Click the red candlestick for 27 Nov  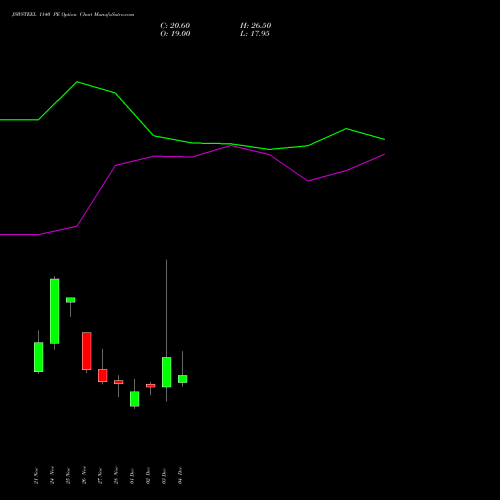pyautogui.click(x=103, y=375)
